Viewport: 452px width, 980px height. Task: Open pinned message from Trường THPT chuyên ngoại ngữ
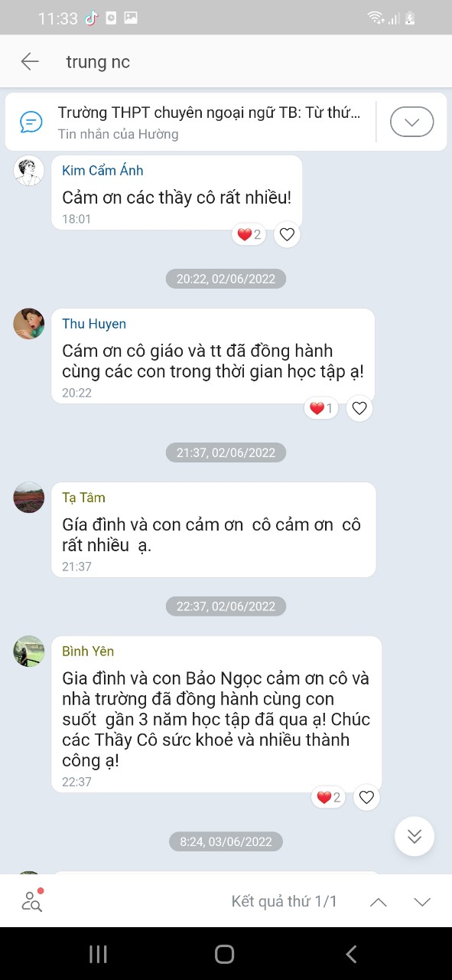(x=209, y=122)
